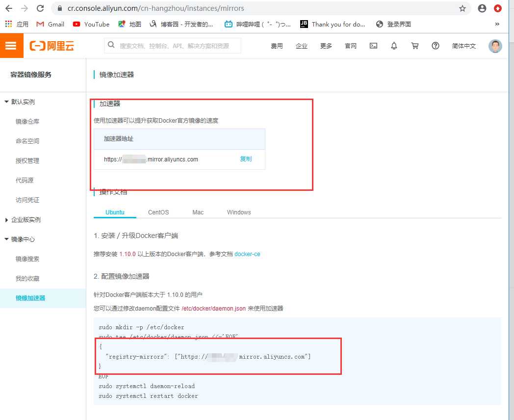
Task: Open 代码源 in sidebar
Action: tap(25, 181)
